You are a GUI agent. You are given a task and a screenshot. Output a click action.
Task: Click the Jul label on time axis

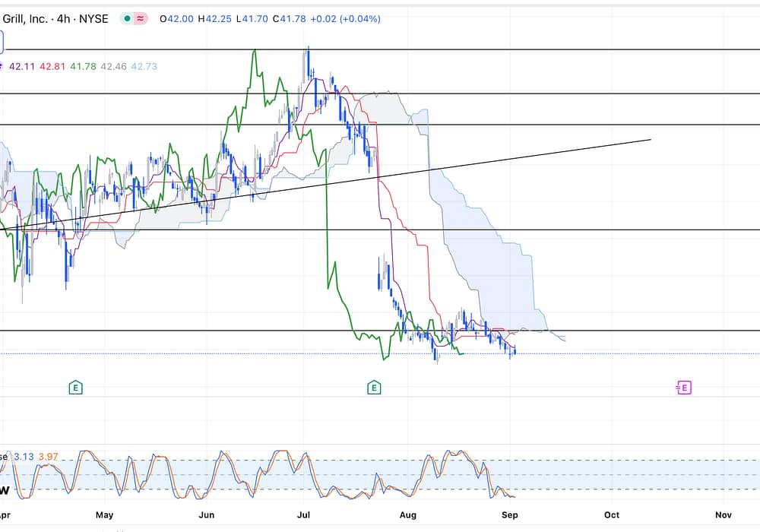tap(305, 515)
